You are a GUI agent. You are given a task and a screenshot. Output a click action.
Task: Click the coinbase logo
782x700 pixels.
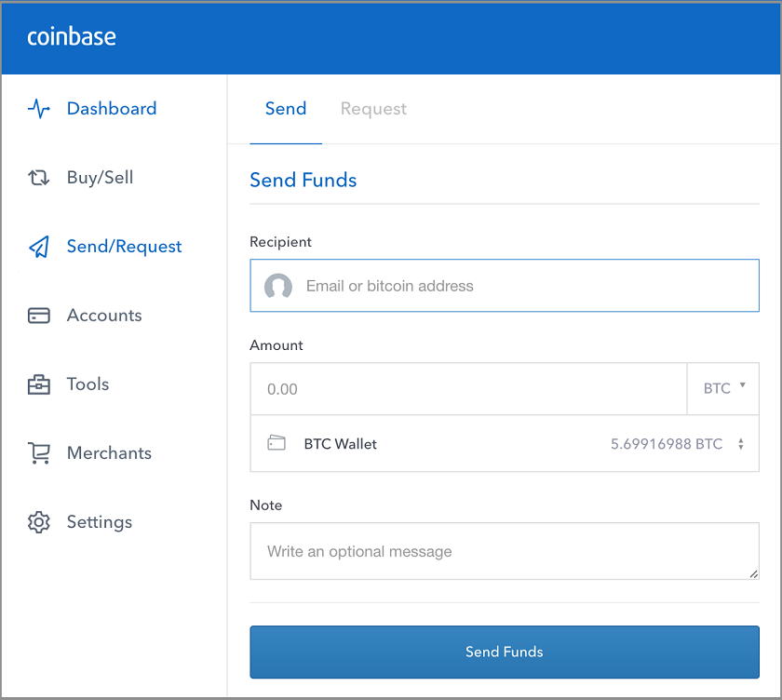pyautogui.click(x=72, y=37)
